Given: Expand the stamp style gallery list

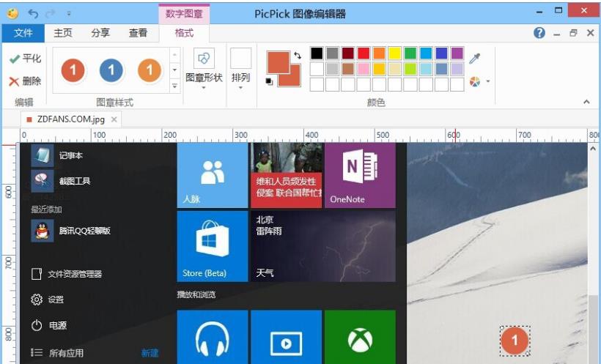Looking at the screenshot, I should click(174, 86).
